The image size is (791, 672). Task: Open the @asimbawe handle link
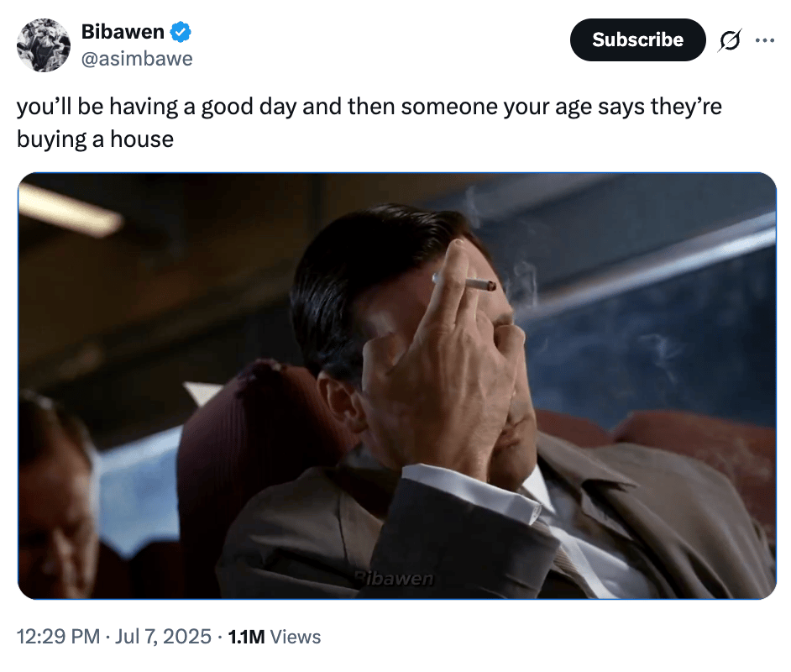coord(137,59)
